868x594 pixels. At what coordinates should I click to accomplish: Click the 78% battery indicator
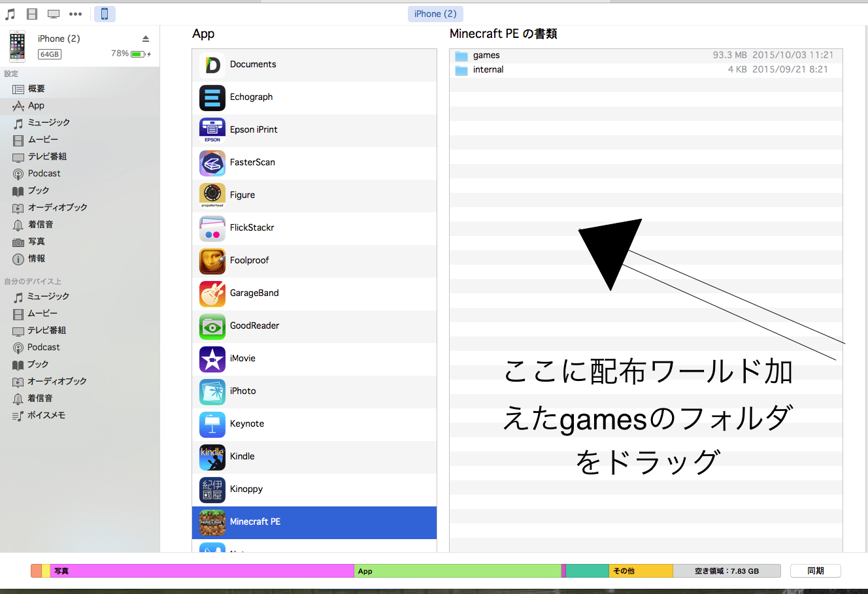131,54
